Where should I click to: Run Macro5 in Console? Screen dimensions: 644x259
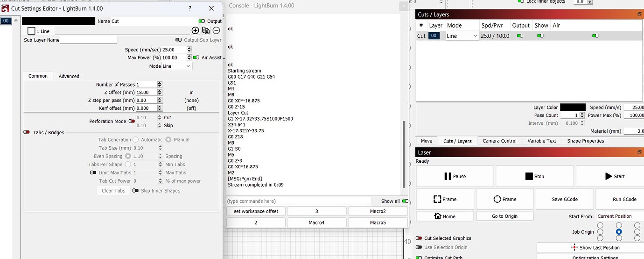(378, 223)
